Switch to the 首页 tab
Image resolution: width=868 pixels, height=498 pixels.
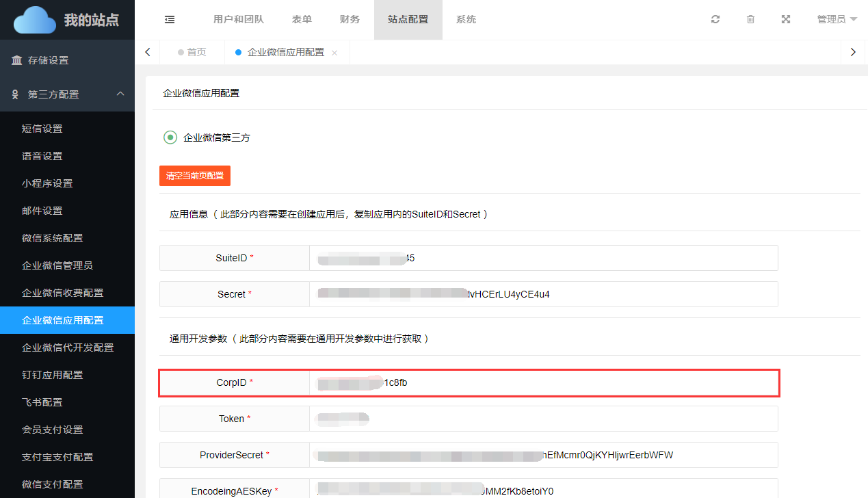click(192, 53)
